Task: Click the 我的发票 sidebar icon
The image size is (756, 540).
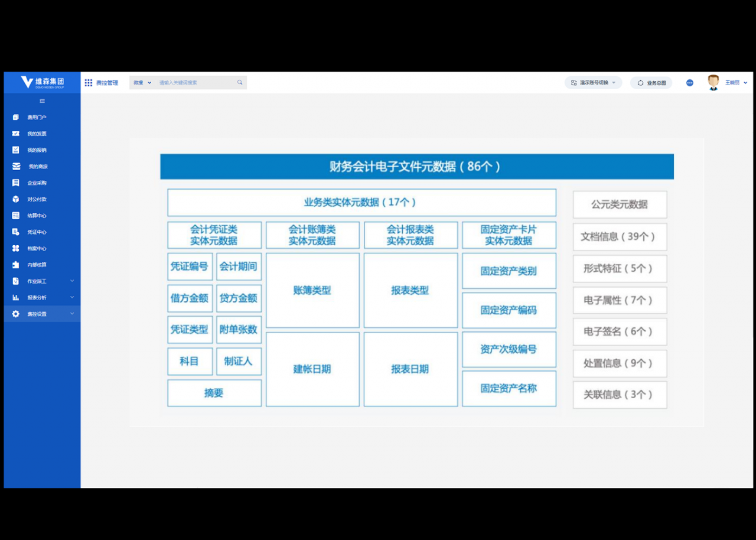Action: (x=16, y=134)
